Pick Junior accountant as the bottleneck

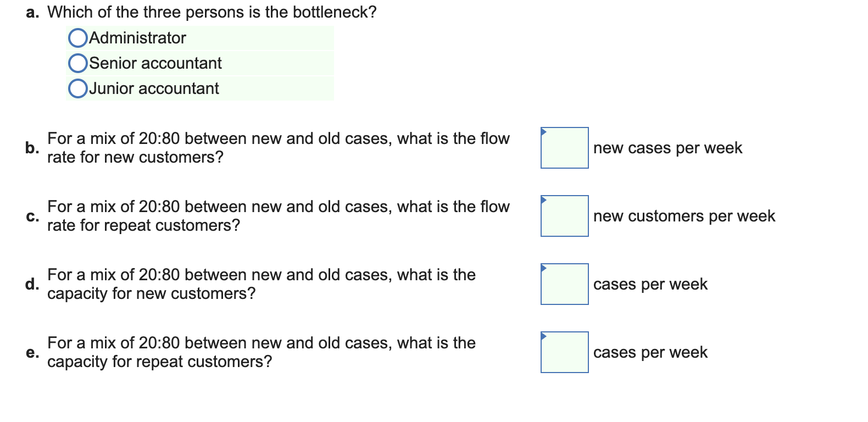(78, 88)
